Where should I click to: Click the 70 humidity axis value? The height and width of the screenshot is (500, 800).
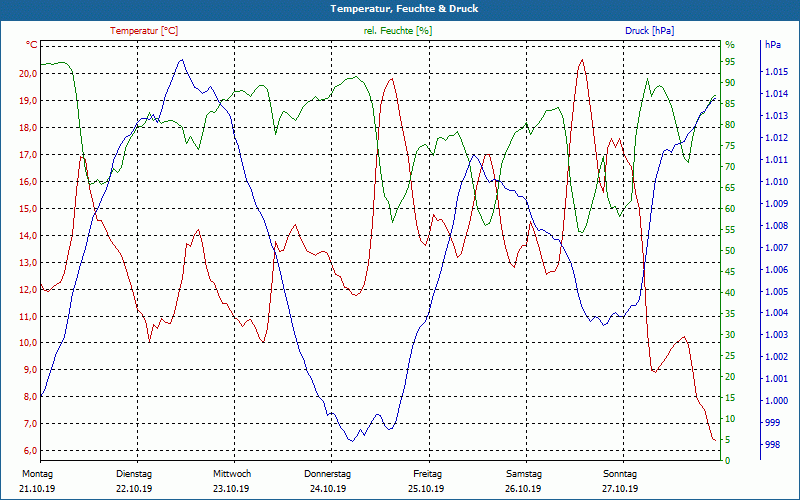pos(730,167)
